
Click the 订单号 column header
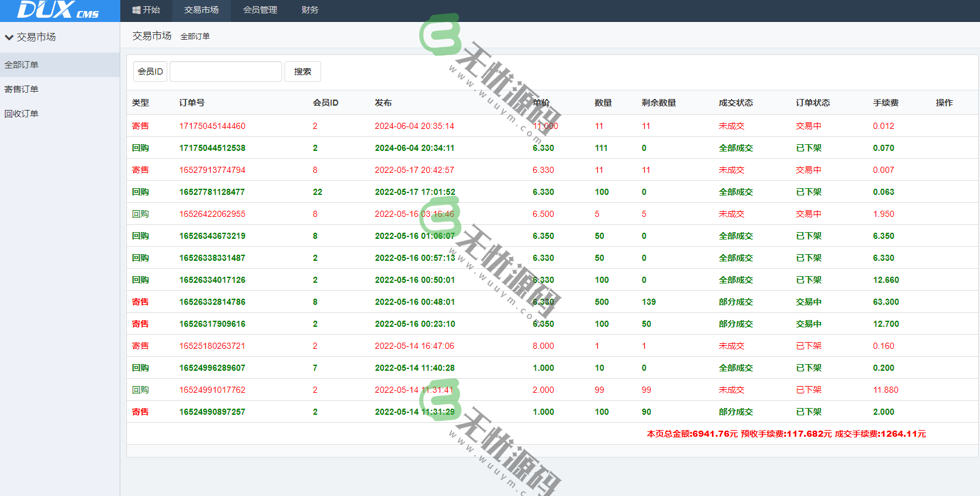point(192,103)
